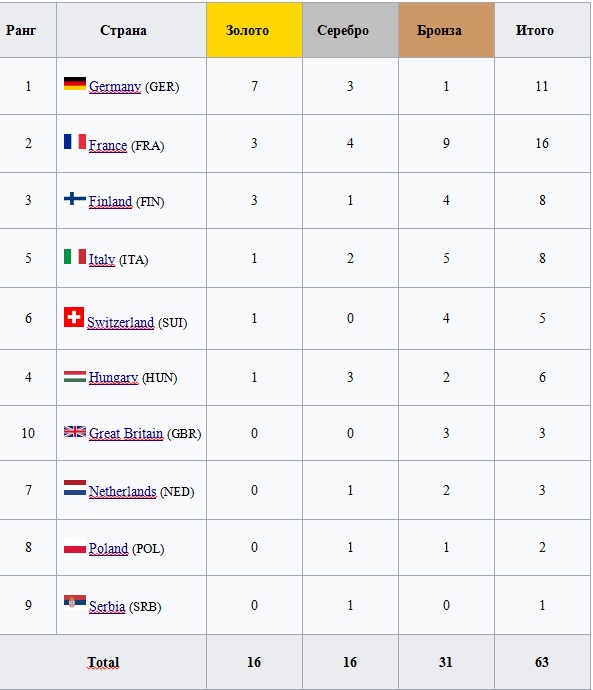Screen dimensions: 593x690
Task: Click the Poland flag icon
Action: click(75, 546)
